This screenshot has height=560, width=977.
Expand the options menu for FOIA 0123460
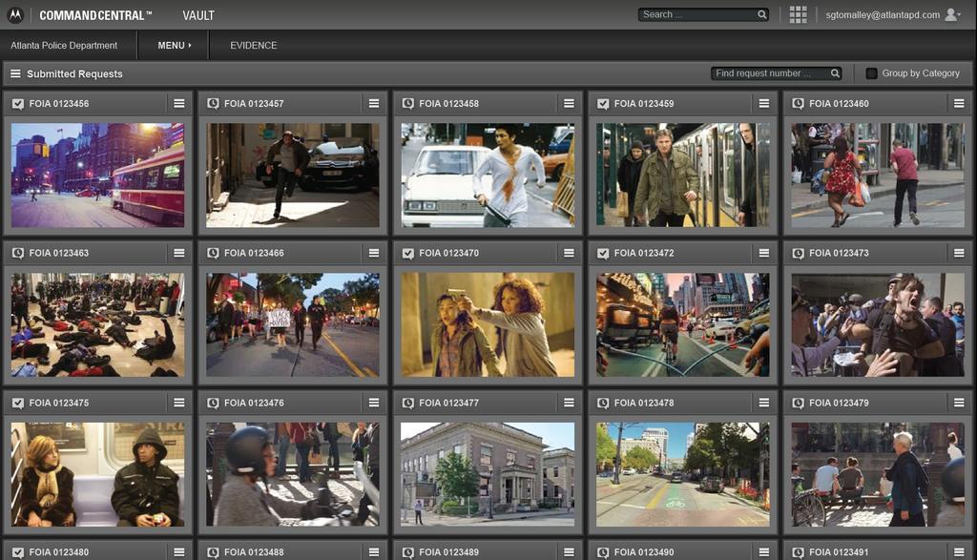tap(959, 103)
